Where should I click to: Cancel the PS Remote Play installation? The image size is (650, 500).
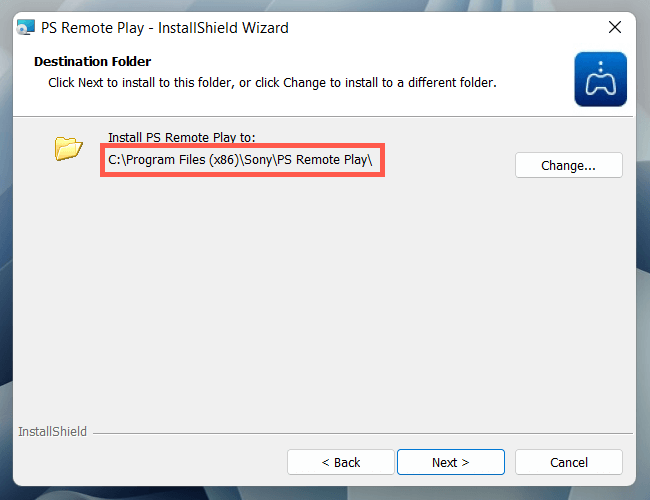569,462
